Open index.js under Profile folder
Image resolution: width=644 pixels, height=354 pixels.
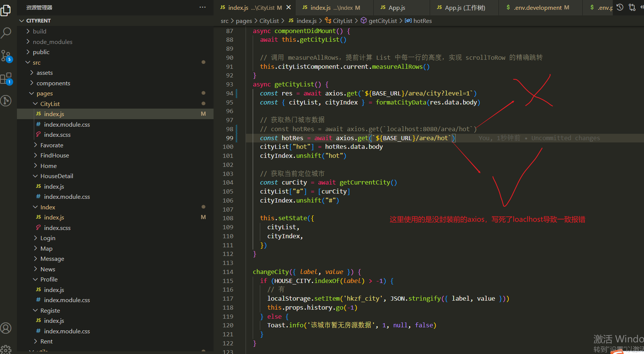(54, 290)
